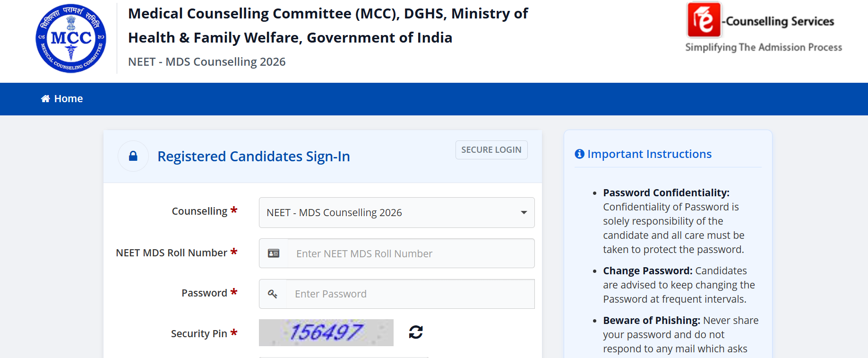Click the captcha image showing 156497

click(x=326, y=332)
